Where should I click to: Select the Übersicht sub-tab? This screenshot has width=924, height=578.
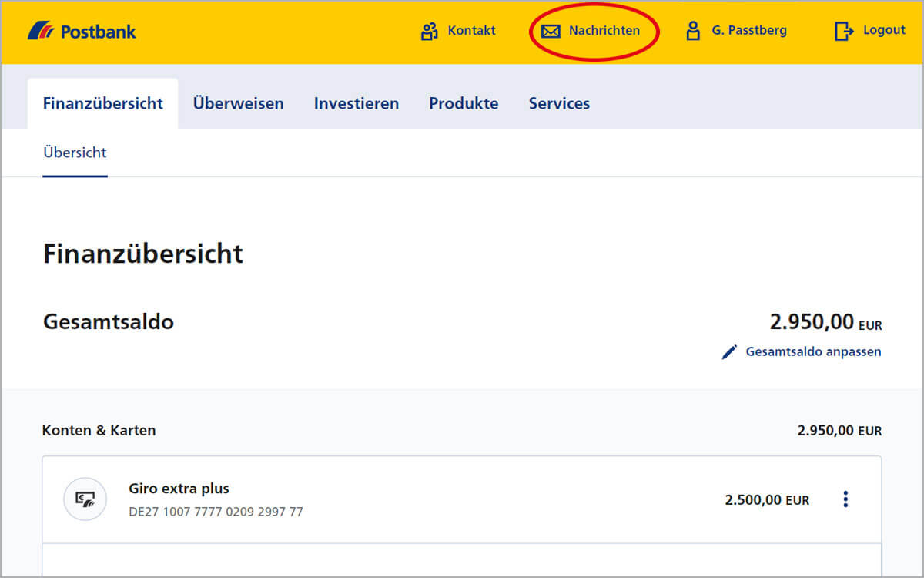pyautogui.click(x=75, y=153)
